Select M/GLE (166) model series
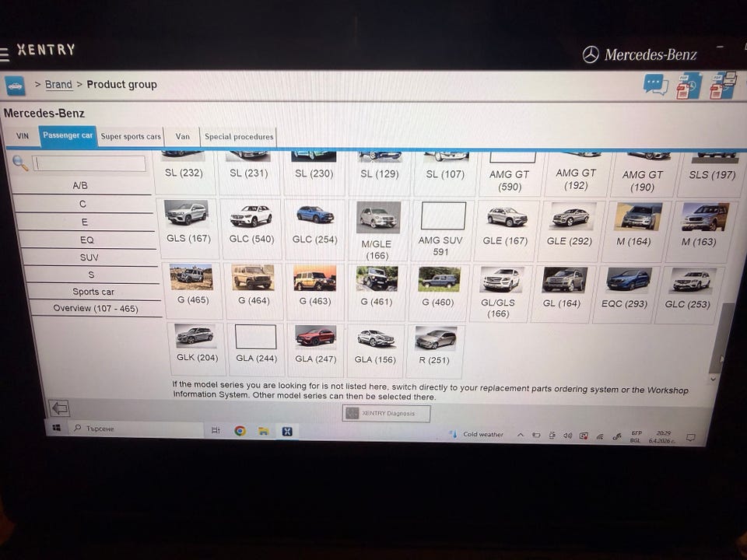Screen dimensions: 747x560 (x=377, y=231)
